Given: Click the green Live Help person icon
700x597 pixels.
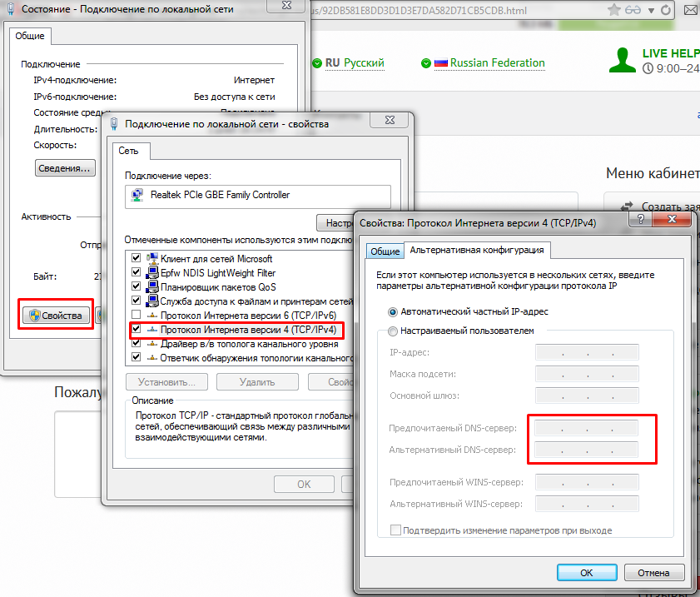Looking at the screenshot, I should (x=622, y=62).
